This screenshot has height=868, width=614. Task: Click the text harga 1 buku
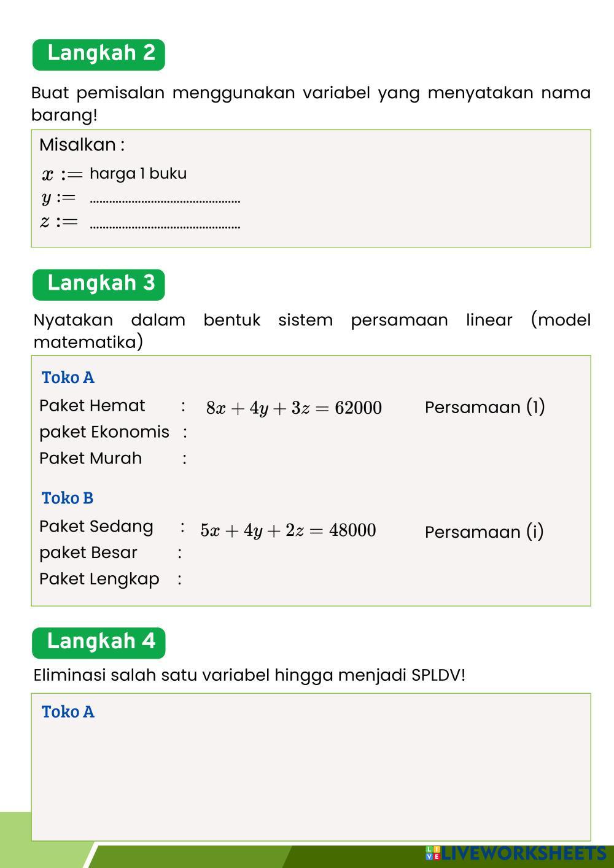click(138, 174)
